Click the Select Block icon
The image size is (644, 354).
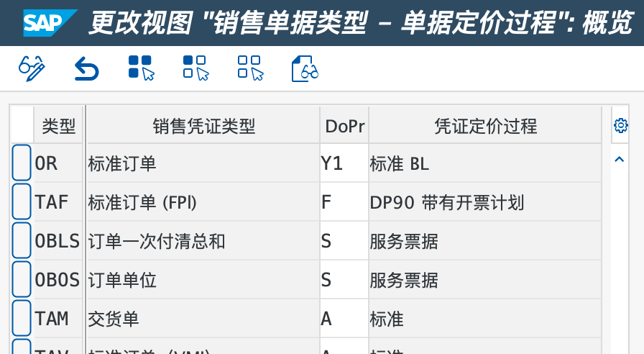(x=195, y=68)
